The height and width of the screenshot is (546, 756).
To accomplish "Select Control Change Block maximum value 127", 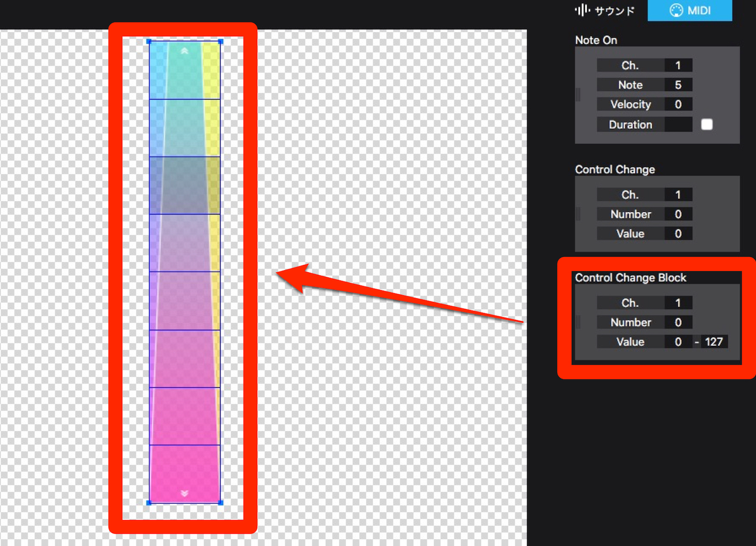I will pyautogui.click(x=714, y=342).
